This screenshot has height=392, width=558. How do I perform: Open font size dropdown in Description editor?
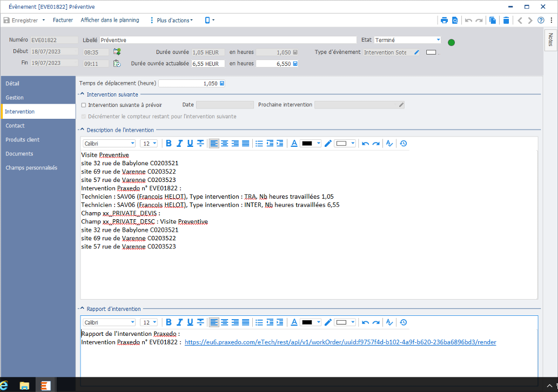154,143
